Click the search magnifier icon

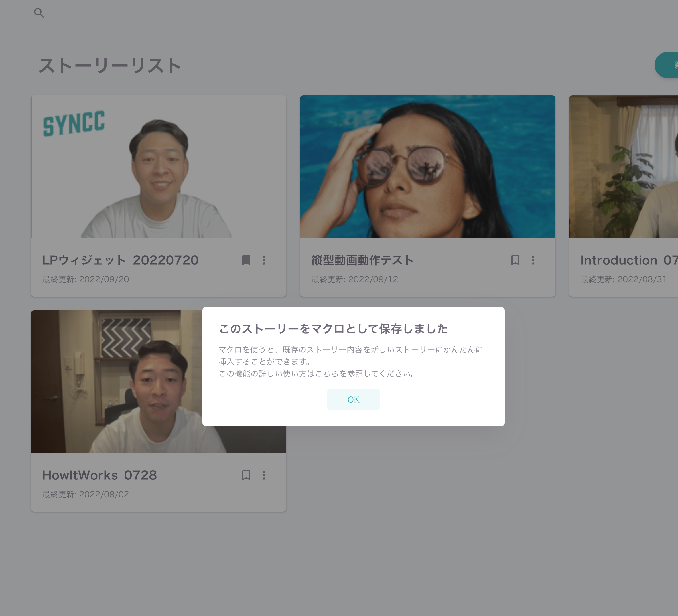[39, 13]
